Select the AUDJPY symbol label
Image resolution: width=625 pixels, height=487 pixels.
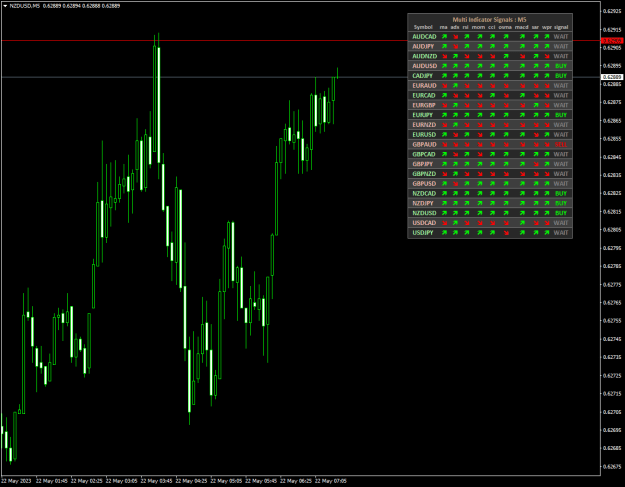pos(423,47)
